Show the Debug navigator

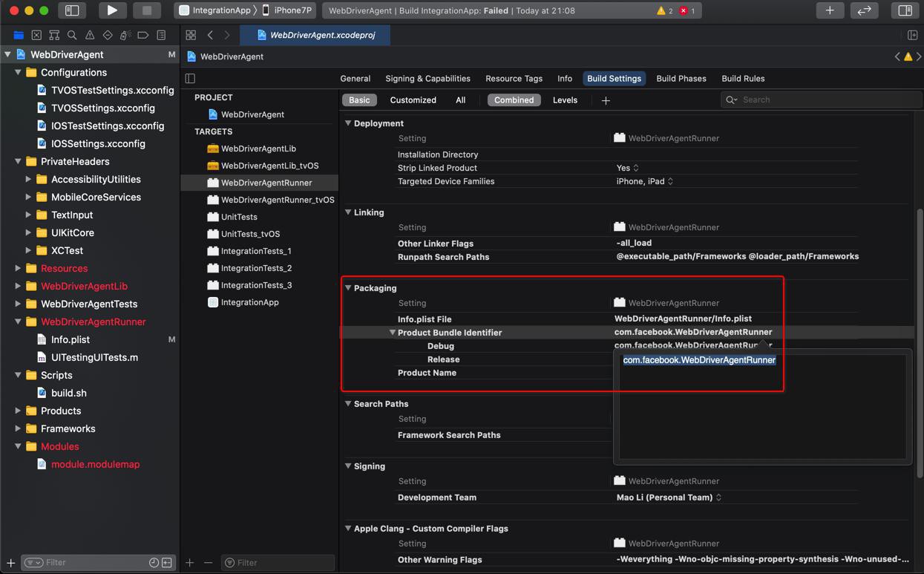point(125,35)
